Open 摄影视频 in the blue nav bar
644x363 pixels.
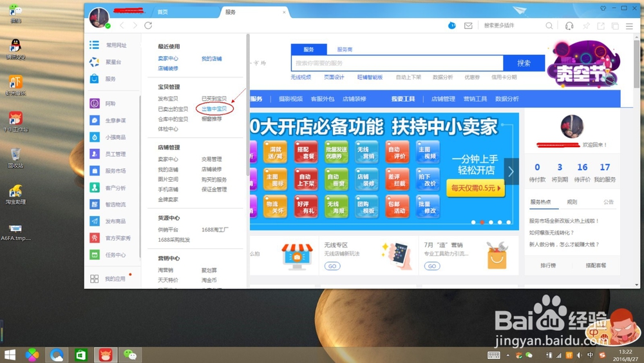(291, 99)
